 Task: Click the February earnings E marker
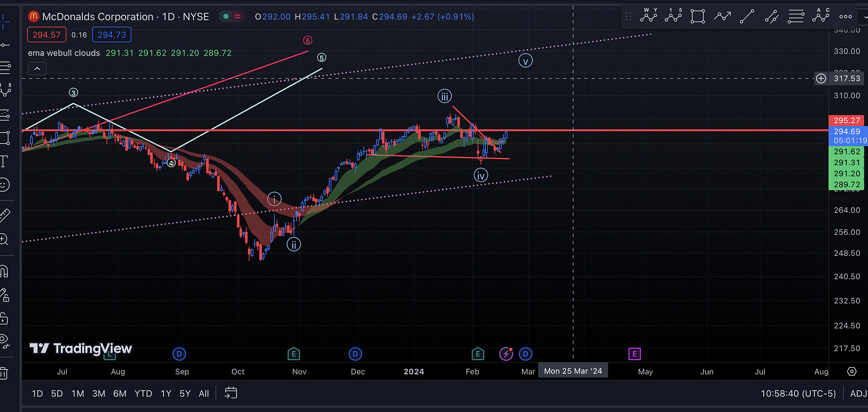tap(477, 354)
